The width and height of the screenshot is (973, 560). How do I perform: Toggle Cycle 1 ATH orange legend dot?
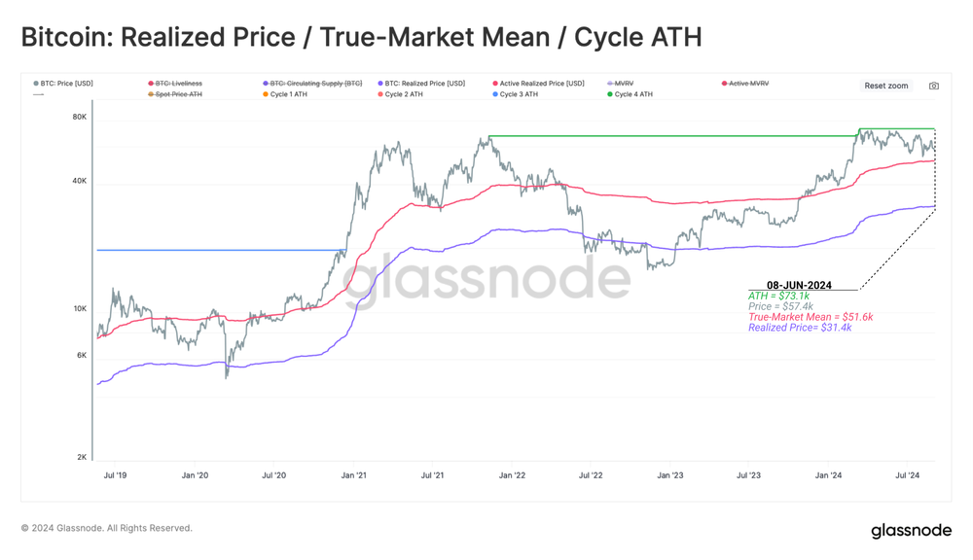[x=266, y=94]
